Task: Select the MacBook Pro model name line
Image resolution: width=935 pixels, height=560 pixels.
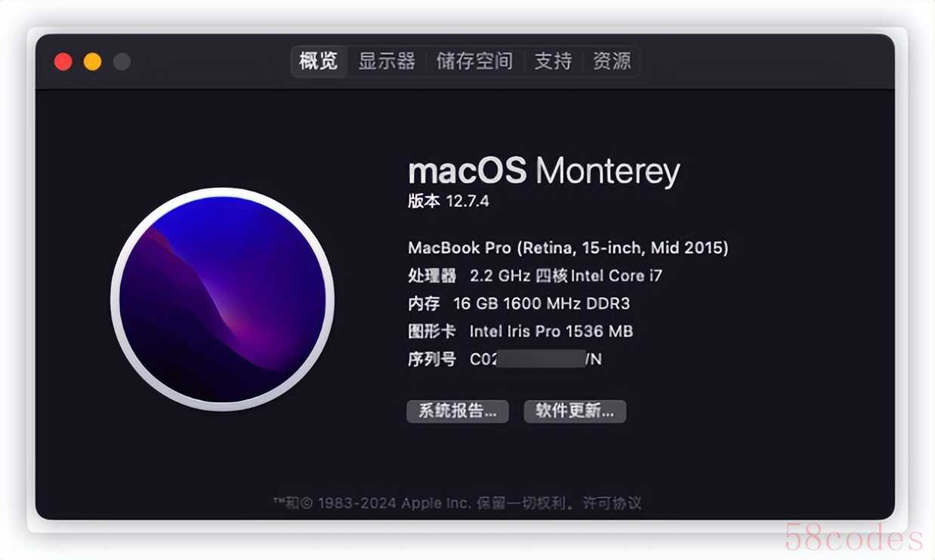Action: coord(568,248)
